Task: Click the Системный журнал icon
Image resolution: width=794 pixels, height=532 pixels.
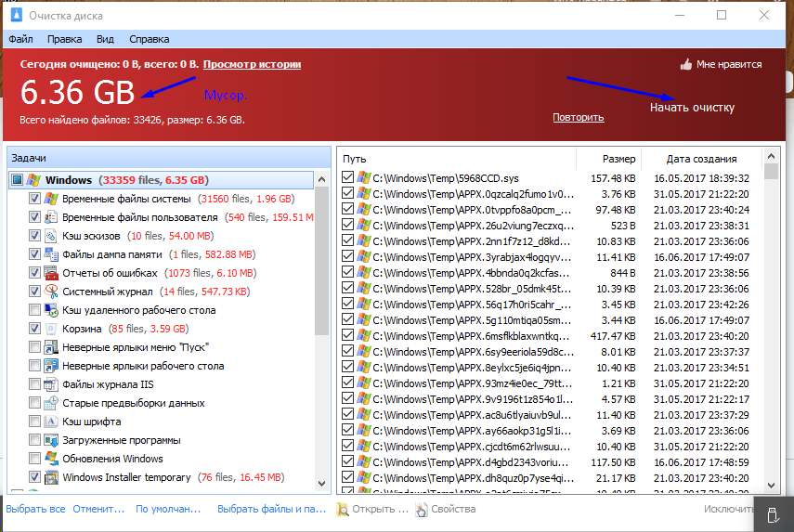Action: pos(51,292)
